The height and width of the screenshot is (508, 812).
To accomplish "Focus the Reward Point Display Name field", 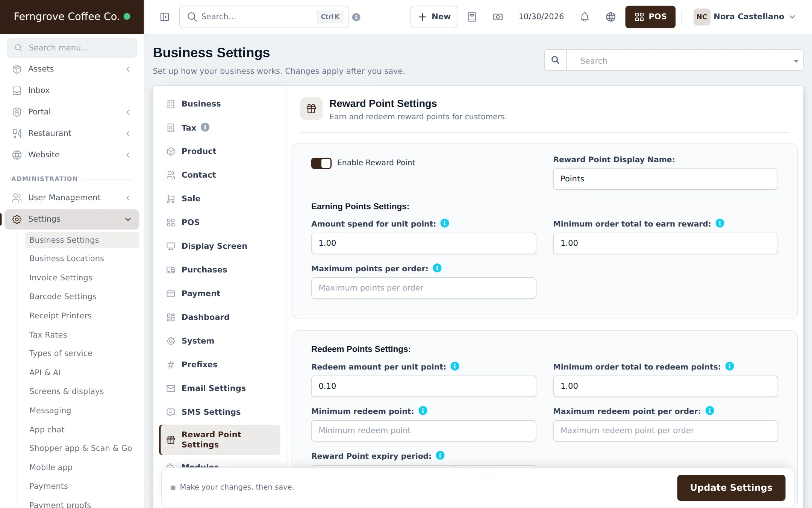I will [665, 179].
